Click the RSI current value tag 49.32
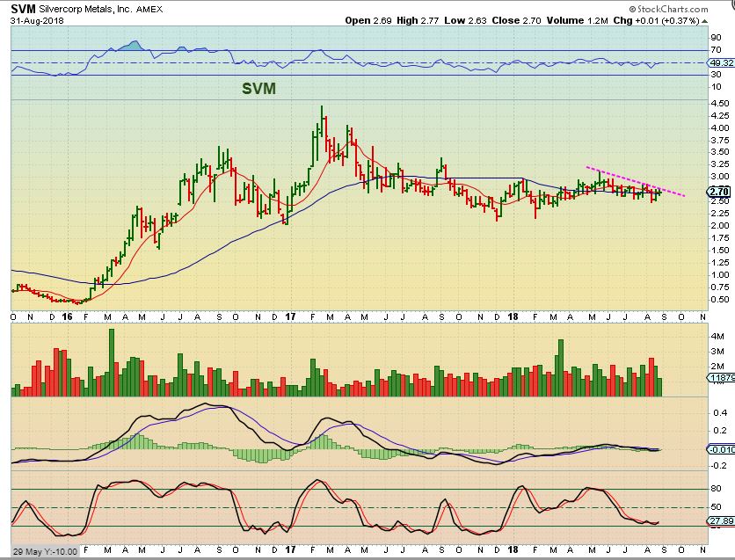735x560 pixels. (x=722, y=62)
